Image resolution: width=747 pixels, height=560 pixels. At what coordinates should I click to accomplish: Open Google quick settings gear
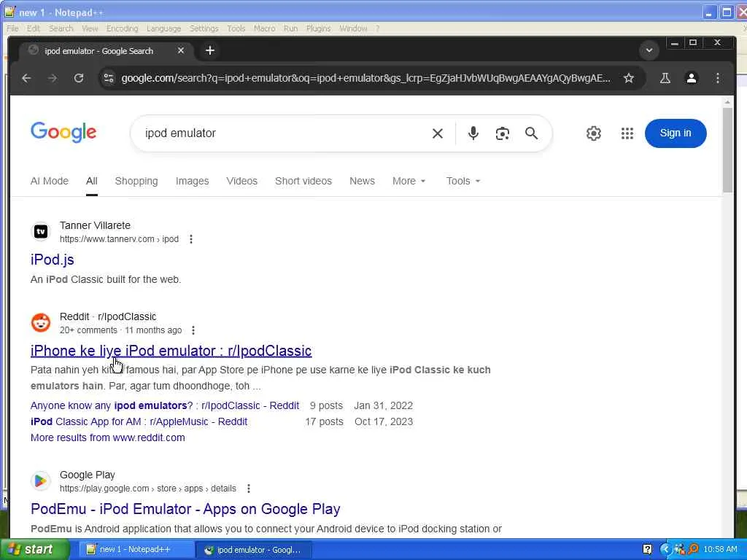[594, 133]
